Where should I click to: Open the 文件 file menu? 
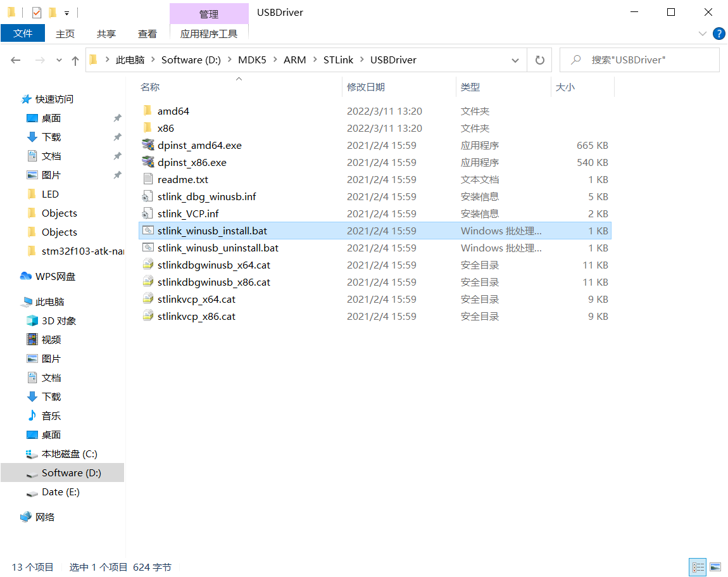tap(23, 34)
